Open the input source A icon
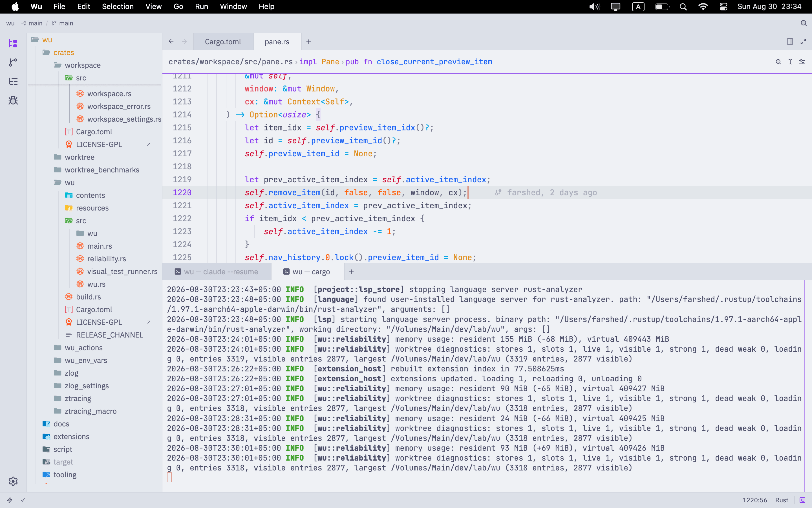This screenshot has width=812, height=508. 638,7
